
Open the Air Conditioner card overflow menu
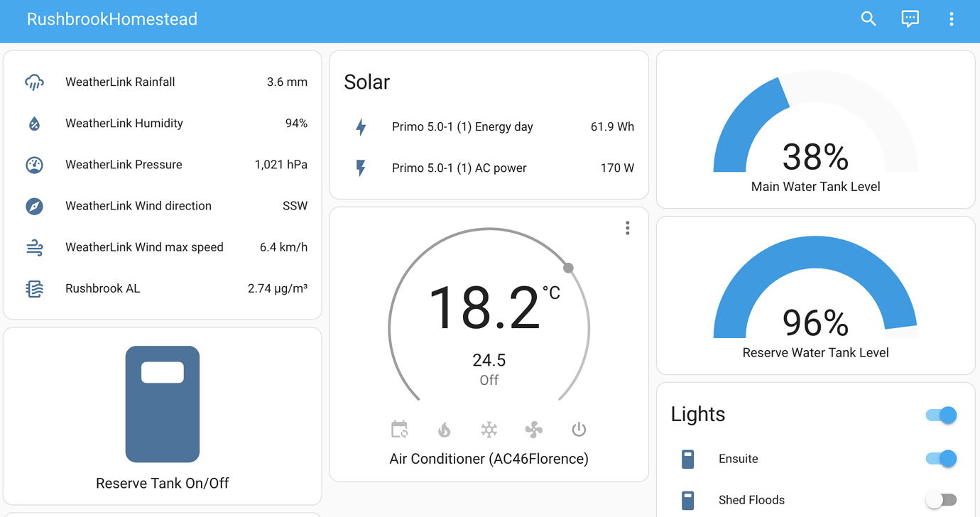pos(627,227)
